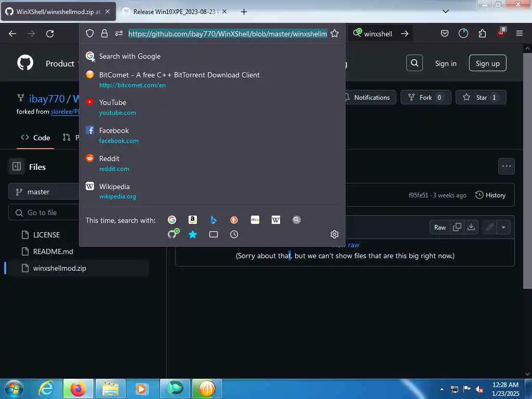Open the Windows Start button

14,389
